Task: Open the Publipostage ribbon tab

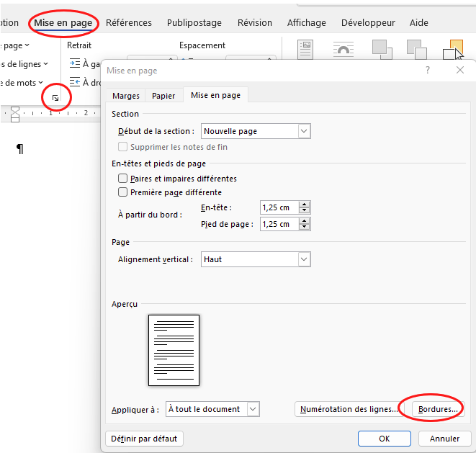Action: pos(194,23)
